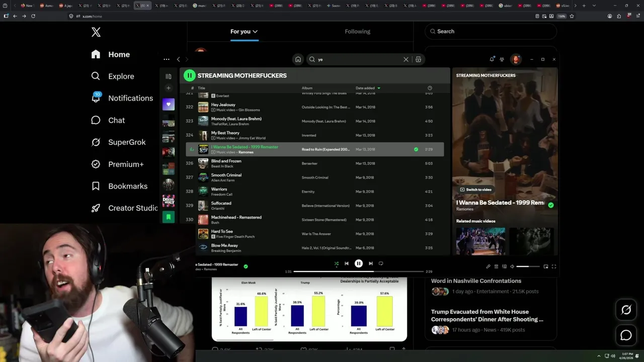Select the Warriors track
Viewport: 644px width, 362px height.
point(314,192)
